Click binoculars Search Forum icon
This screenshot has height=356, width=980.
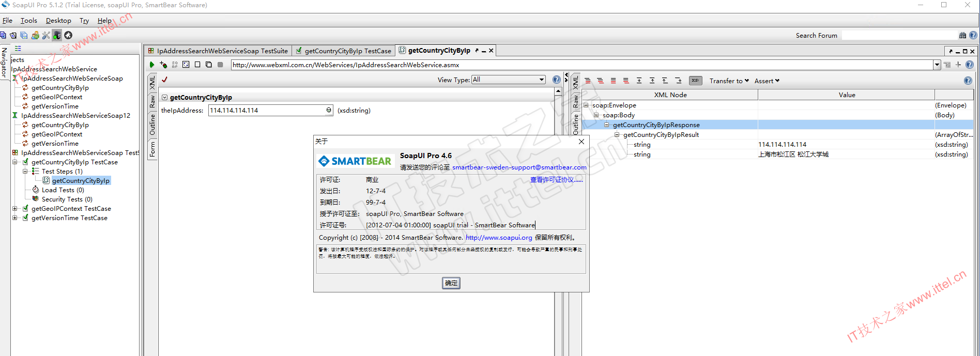(962, 35)
